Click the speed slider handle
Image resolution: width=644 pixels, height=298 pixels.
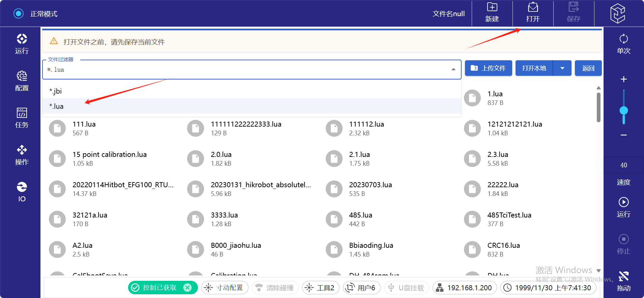point(623,110)
